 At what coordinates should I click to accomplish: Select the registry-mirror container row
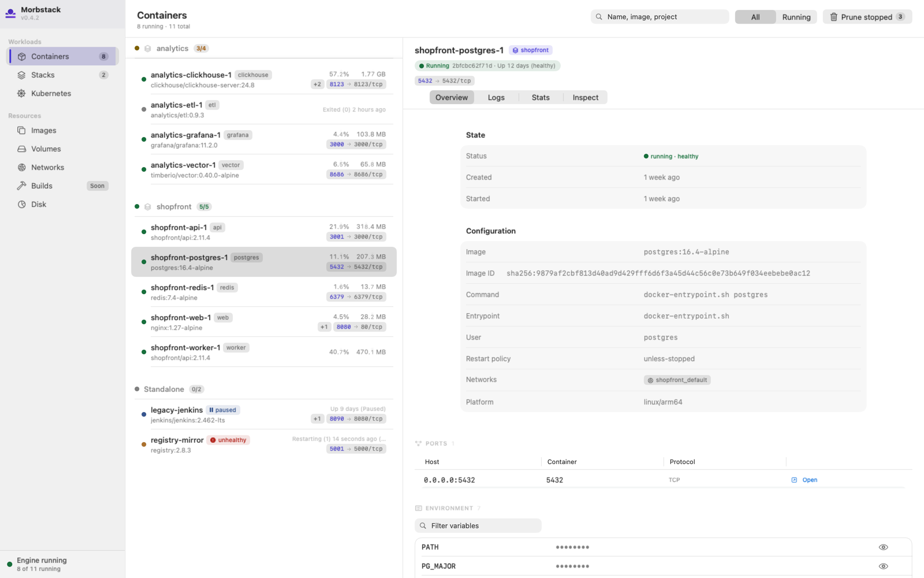(x=264, y=444)
